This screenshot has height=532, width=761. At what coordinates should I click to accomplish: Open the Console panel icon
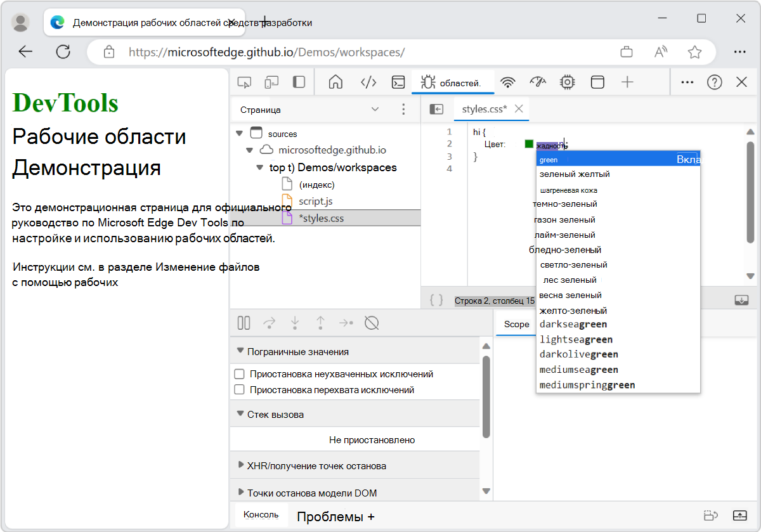click(x=398, y=82)
